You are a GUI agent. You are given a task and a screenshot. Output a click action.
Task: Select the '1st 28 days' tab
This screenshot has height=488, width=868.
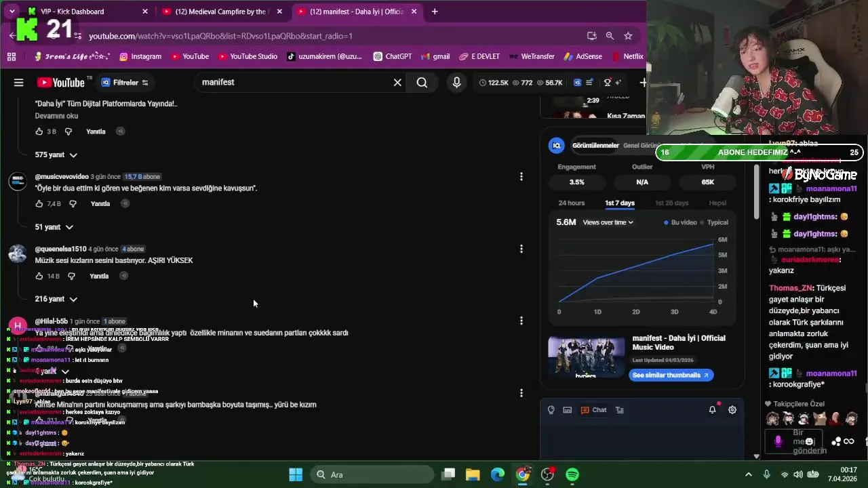pyautogui.click(x=671, y=203)
